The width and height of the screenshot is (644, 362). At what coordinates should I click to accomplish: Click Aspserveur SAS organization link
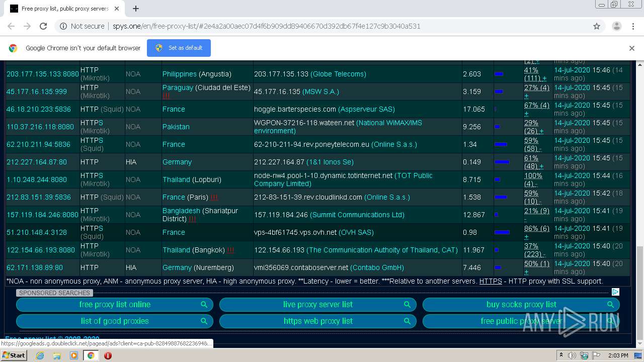coord(366,109)
